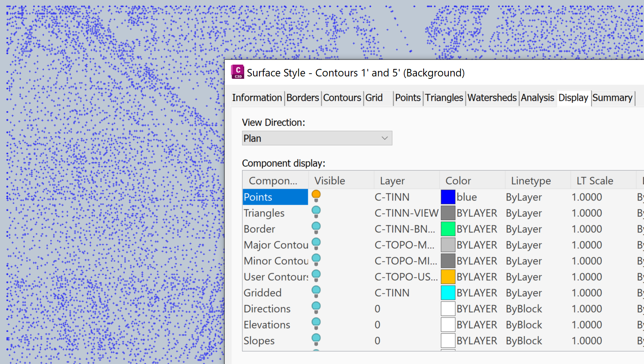Screen dimensions: 644x364
Task: Go to the Information tab
Action: (x=257, y=98)
